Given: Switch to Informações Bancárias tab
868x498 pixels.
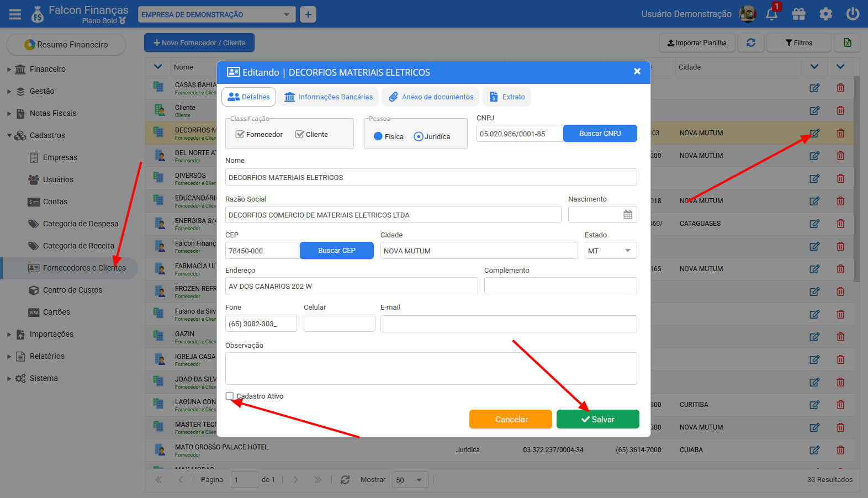Looking at the screenshot, I should click(329, 97).
